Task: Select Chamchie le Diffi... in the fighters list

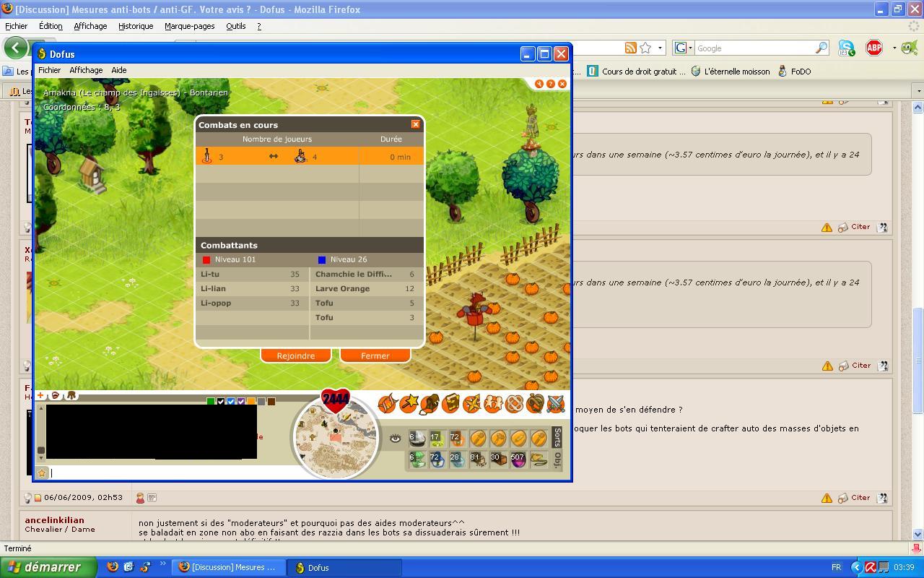Action: coord(367,275)
